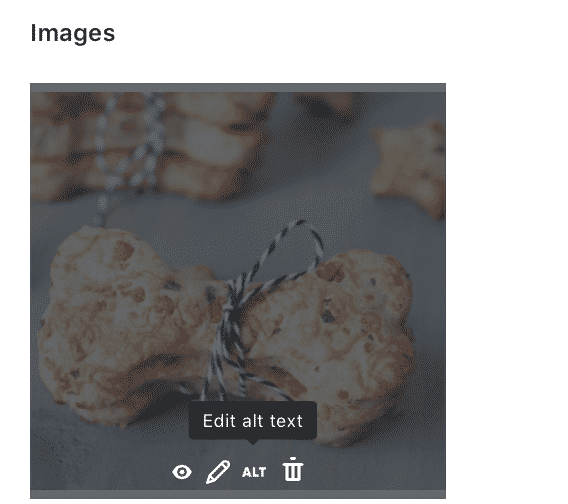View image using the eye button

coord(182,472)
